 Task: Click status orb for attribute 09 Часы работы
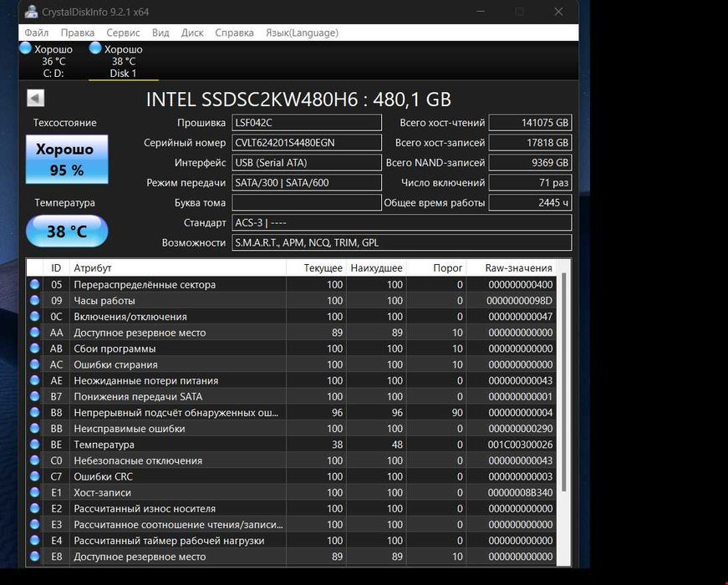click(x=35, y=300)
